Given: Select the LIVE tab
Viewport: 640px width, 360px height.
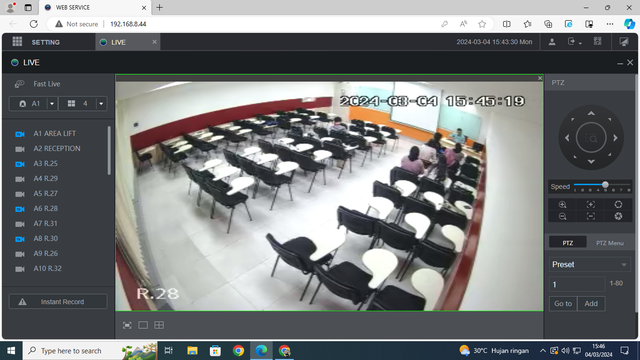Looking at the screenshot, I should click(x=118, y=42).
